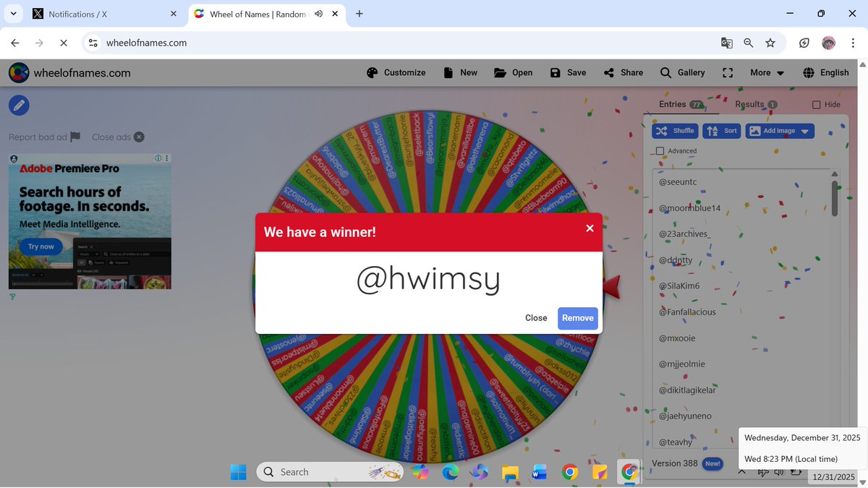The width and height of the screenshot is (868, 488).
Task: View site information icon
Action: (x=93, y=43)
